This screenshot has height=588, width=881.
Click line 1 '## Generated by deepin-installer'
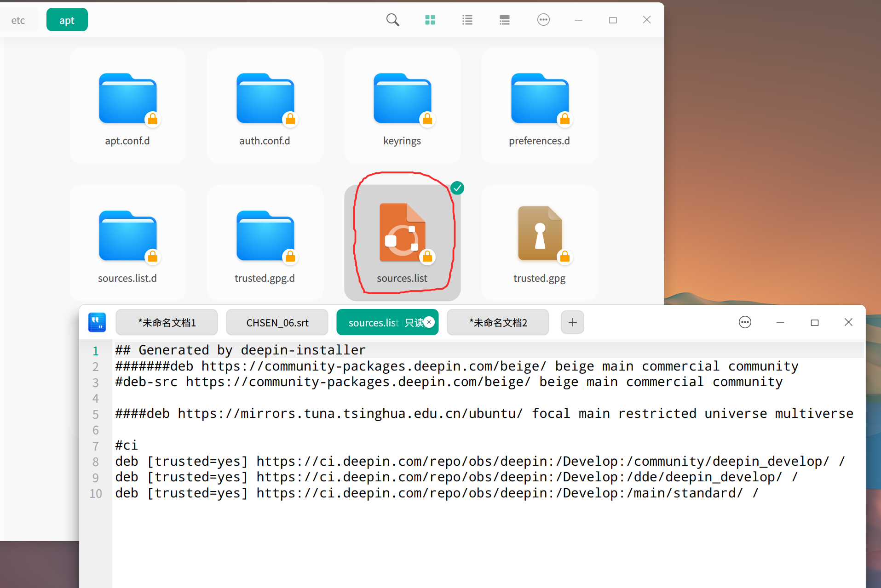241,350
